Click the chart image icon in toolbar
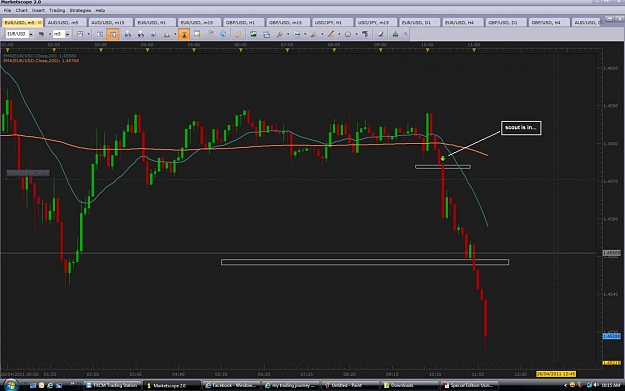 (80, 34)
